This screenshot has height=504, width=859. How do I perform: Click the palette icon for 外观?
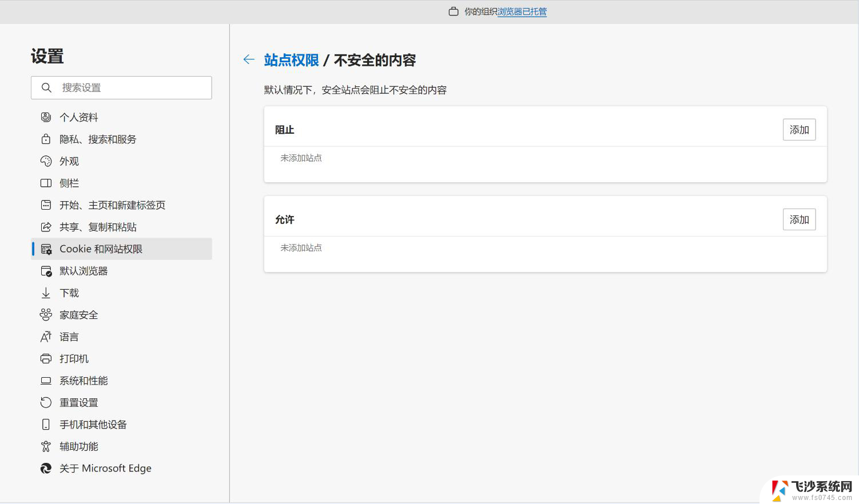46,161
